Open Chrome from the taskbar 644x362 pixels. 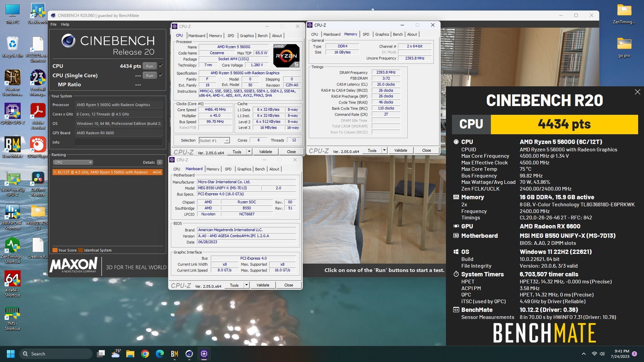[145, 354]
